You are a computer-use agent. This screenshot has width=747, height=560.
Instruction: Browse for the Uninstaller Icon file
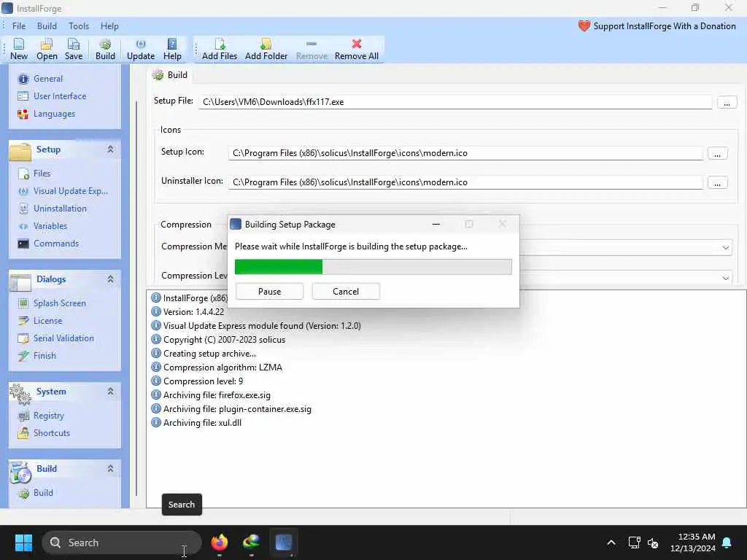pyautogui.click(x=717, y=183)
